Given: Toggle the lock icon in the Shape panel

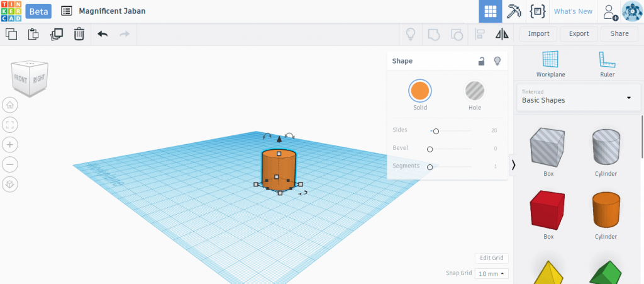Looking at the screenshot, I should tap(481, 61).
